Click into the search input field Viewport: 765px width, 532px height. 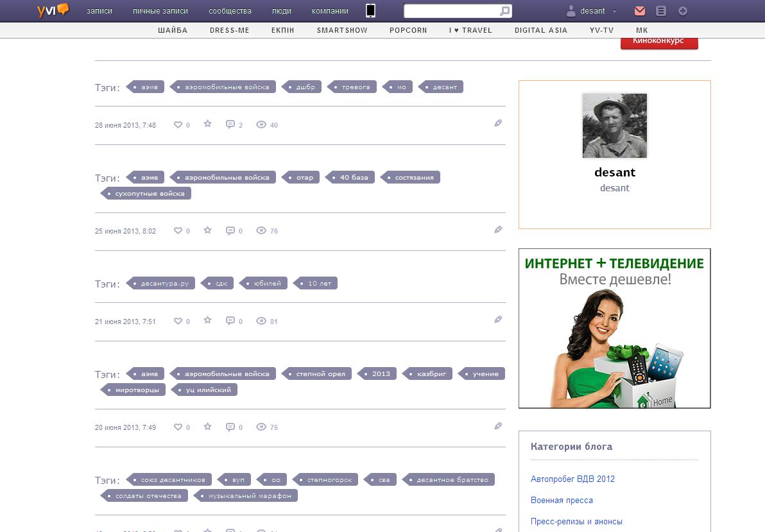[451, 11]
